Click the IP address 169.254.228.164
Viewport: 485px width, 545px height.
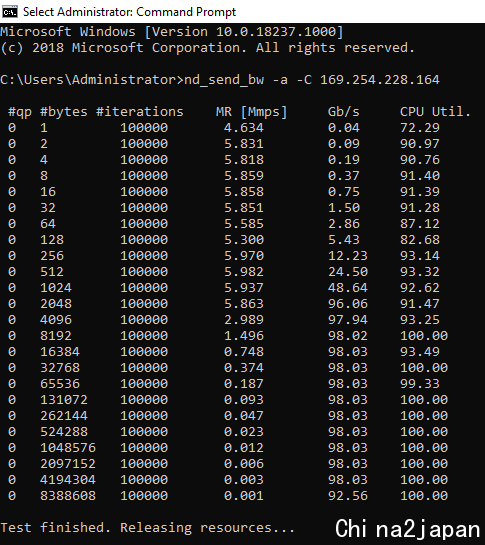click(x=380, y=80)
